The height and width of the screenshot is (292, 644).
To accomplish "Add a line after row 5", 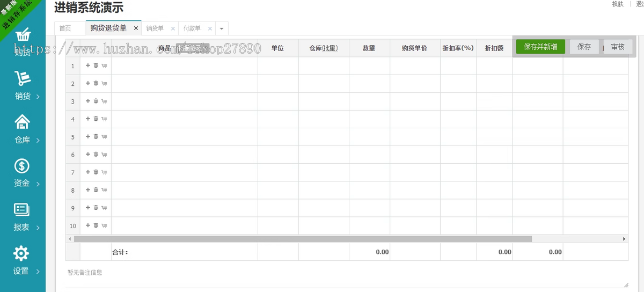I will point(88,136).
